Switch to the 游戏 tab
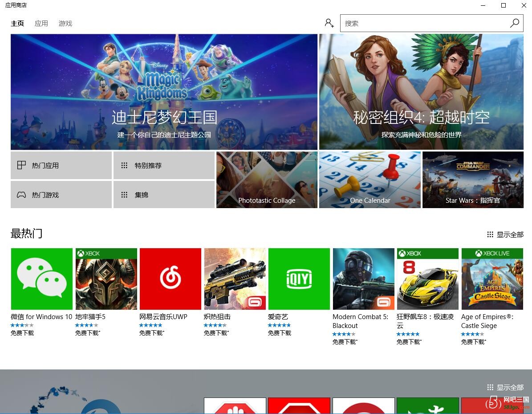This screenshot has width=532, height=414. click(65, 24)
